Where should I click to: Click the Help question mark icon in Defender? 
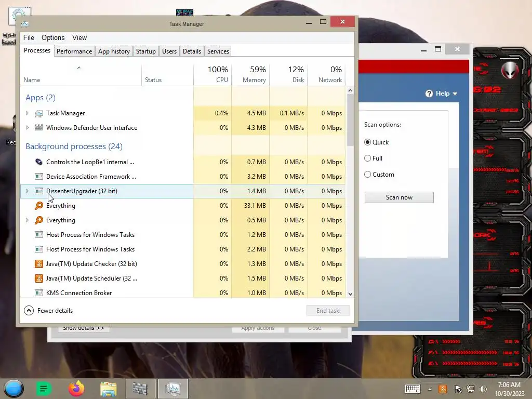tap(429, 94)
